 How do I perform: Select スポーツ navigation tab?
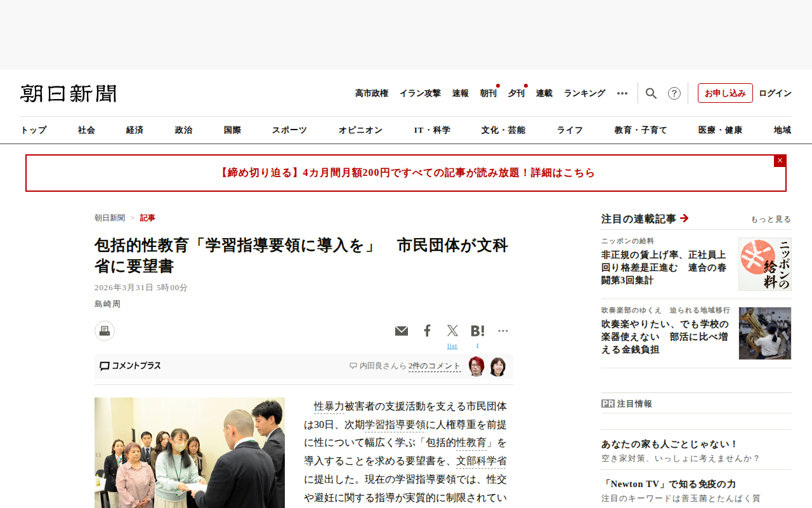click(290, 130)
